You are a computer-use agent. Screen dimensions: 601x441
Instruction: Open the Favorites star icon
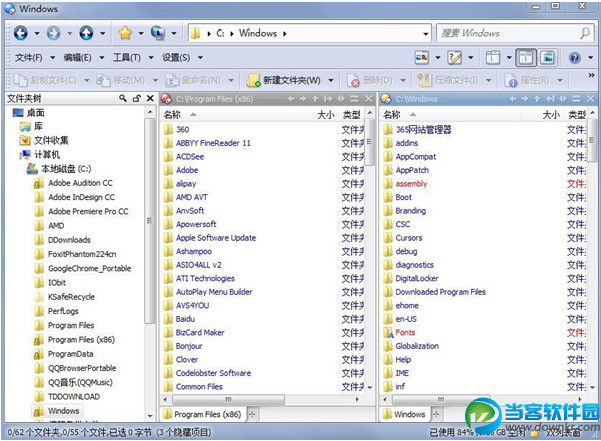125,33
